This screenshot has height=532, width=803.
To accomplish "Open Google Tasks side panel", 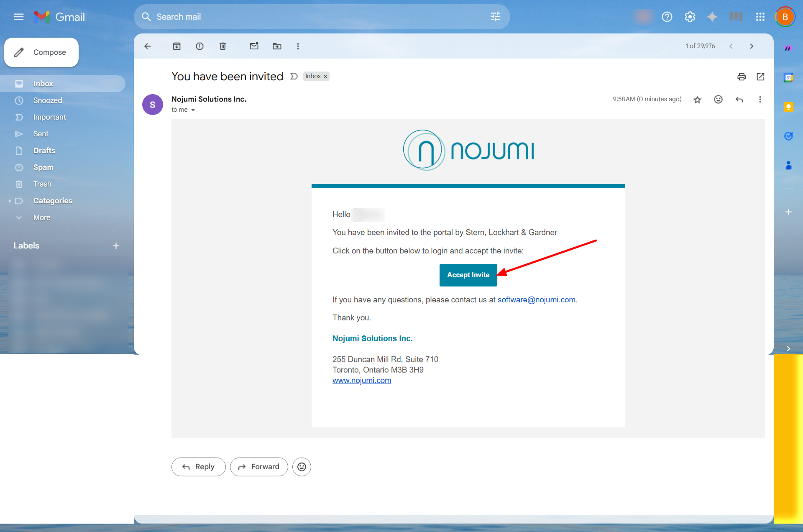I will point(788,136).
